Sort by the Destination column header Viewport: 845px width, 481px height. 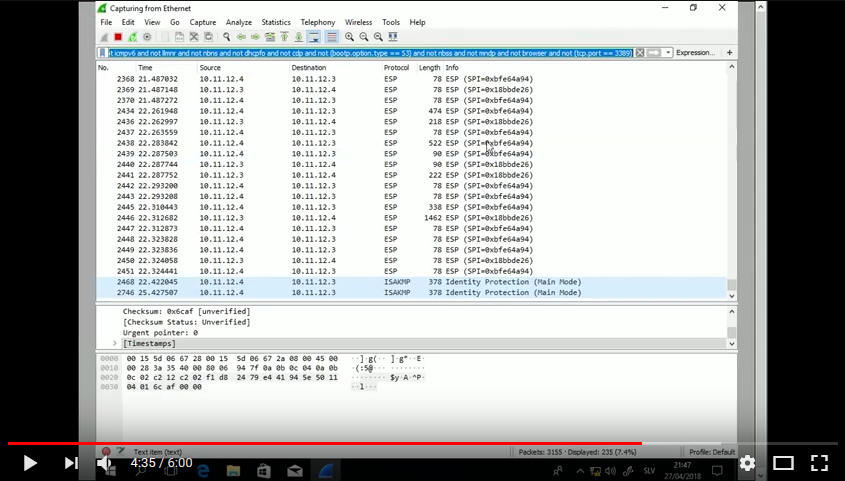335,68
